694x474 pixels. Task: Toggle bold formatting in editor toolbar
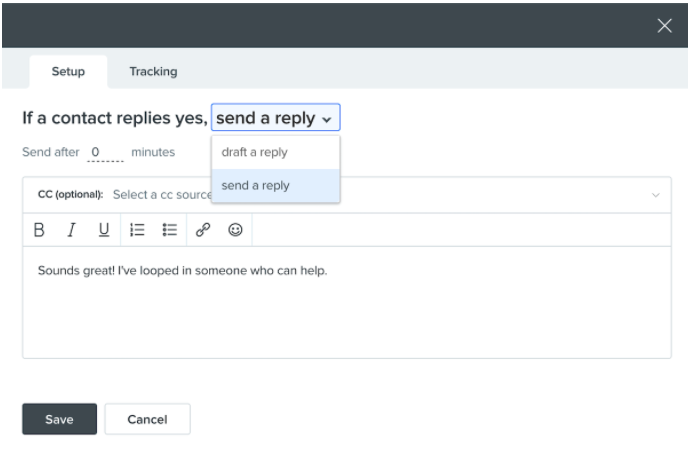tap(39, 230)
